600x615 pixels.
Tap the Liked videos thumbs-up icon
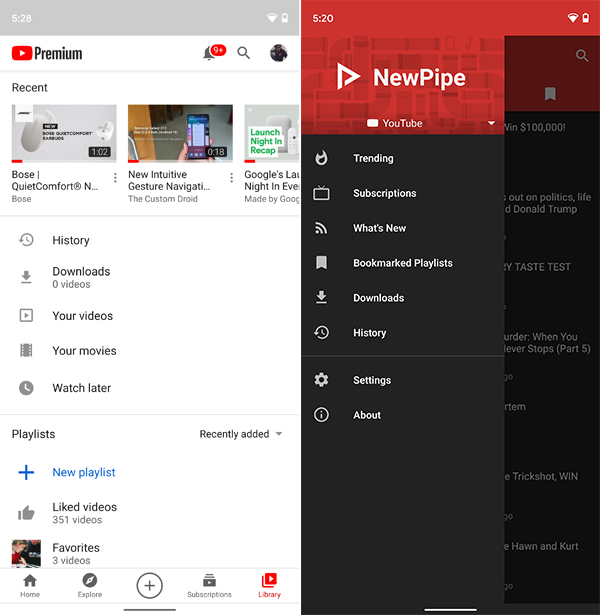tap(26, 513)
